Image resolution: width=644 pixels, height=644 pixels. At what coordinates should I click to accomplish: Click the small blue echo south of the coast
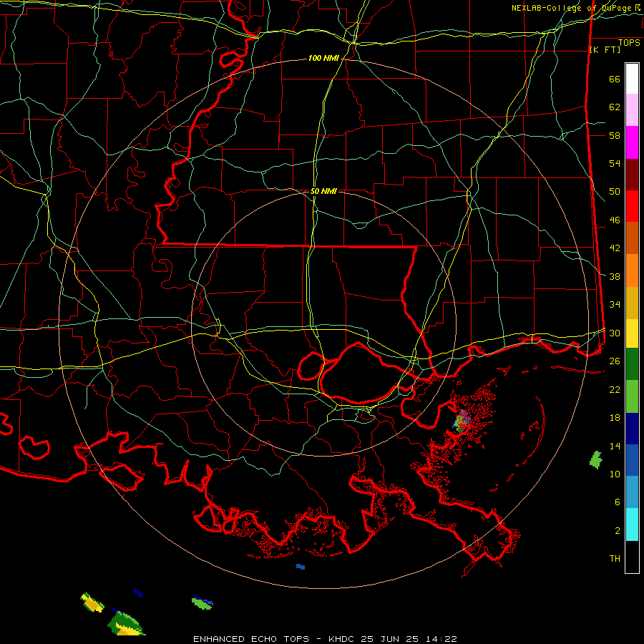pos(301,567)
